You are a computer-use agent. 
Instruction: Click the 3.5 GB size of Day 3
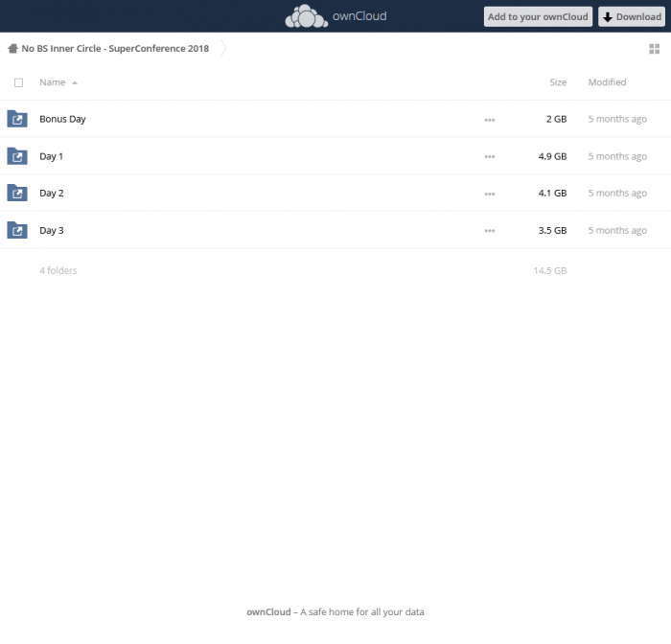pyautogui.click(x=552, y=230)
